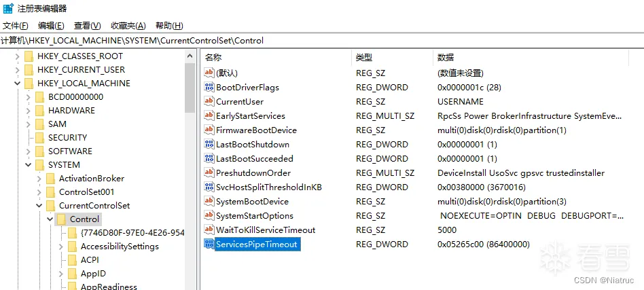Click the icon next to SystemBootDevice

pos(209,201)
